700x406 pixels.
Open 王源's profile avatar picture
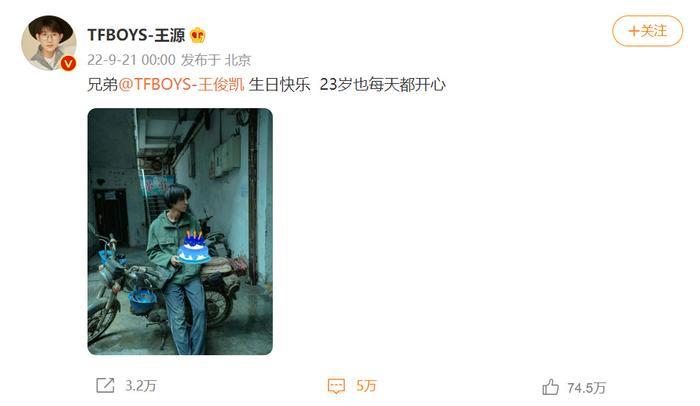tap(48, 43)
